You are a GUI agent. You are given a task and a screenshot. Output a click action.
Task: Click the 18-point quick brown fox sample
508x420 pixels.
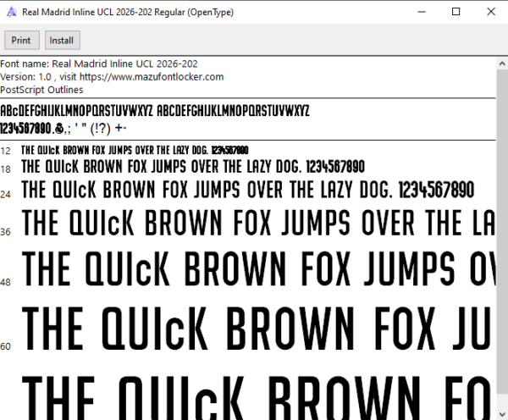tap(193, 167)
